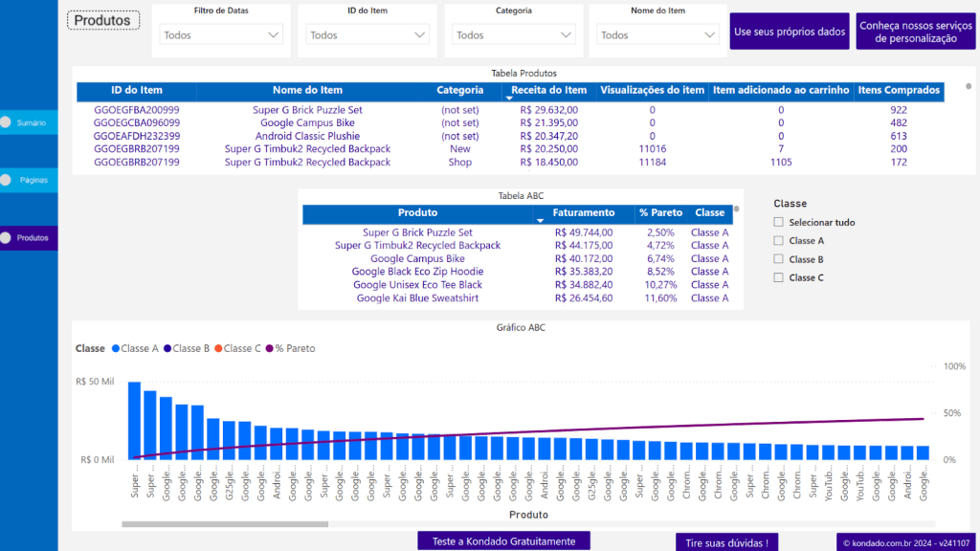Check the Selecionar tudo checkbox

pos(779,223)
